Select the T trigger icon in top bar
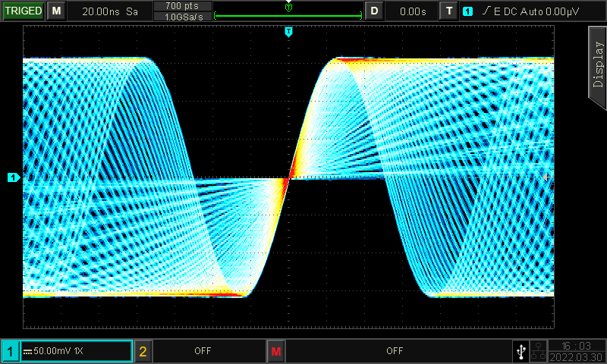 [x=450, y=11]
